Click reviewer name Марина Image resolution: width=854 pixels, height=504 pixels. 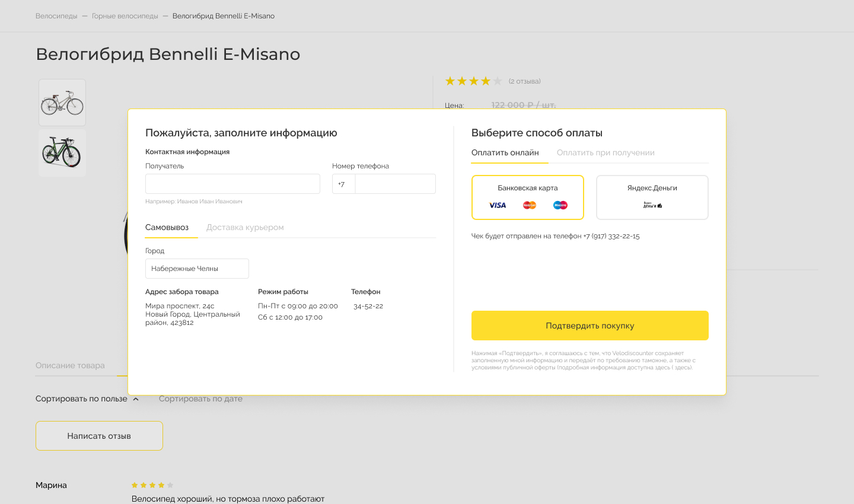click(51, 485)
